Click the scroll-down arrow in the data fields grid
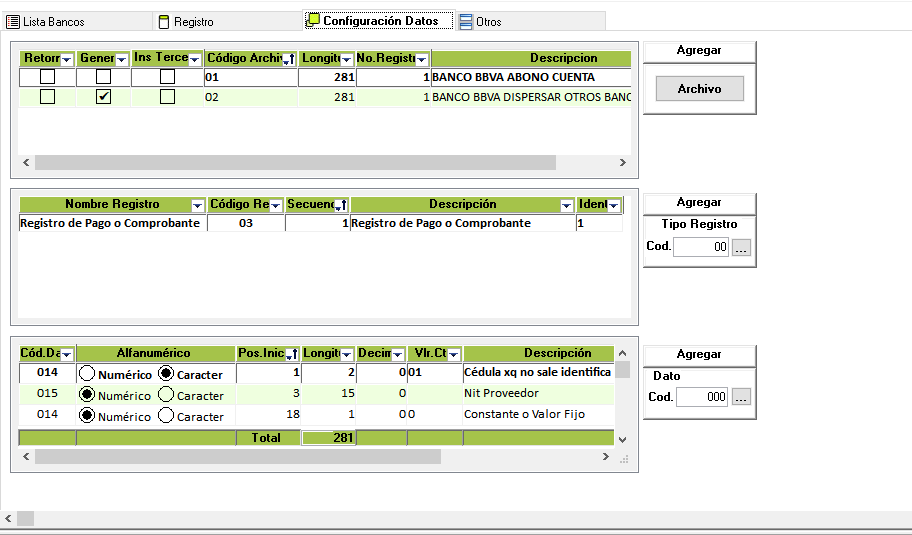Viewport: 912px width, 535px height. (x=622, y=439)
